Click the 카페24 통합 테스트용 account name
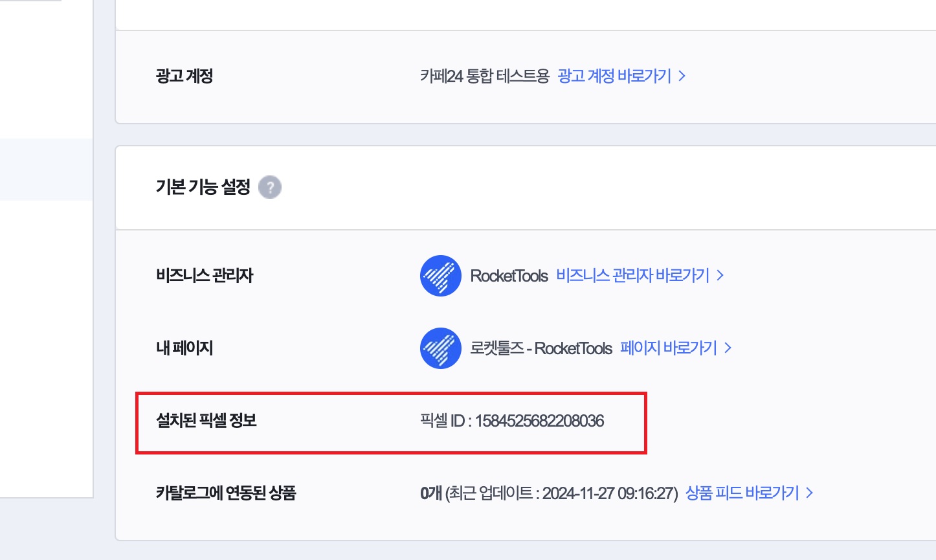The image size is (936, 560). point(484,76)
